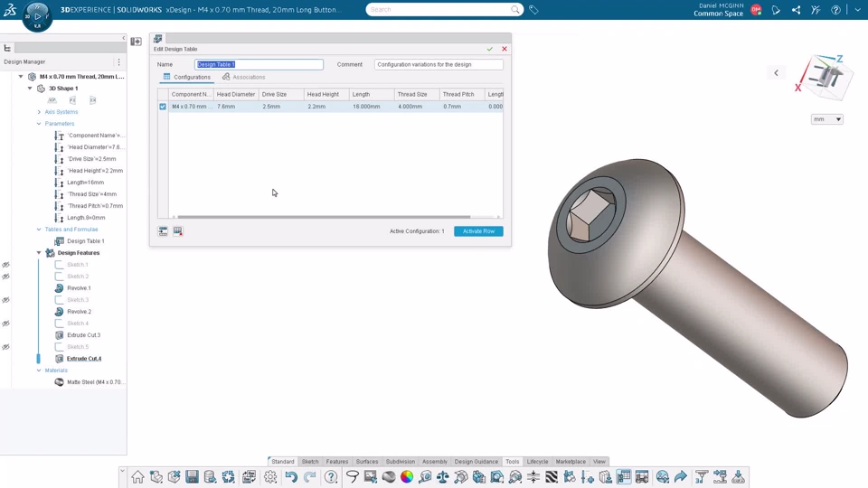Open the Design Manager three-dot menu

click(x=118, y=62)
